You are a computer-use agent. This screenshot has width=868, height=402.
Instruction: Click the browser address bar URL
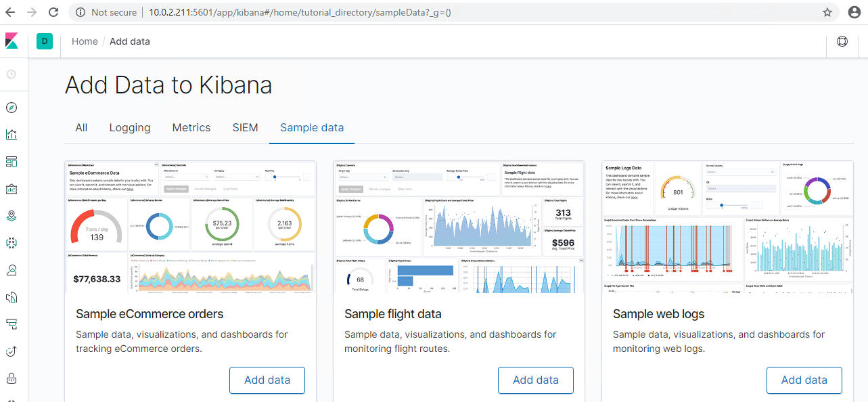click(300, 12)
